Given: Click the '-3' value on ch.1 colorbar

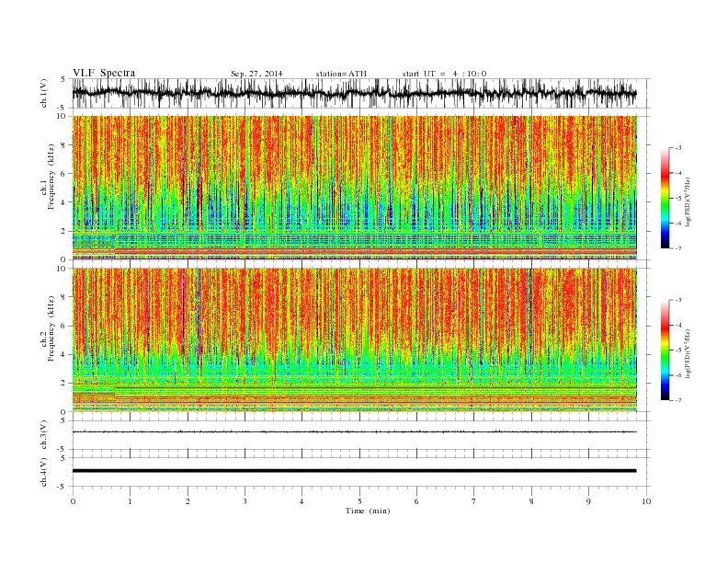Looking at the screenshot, I should tap(678, 148).
